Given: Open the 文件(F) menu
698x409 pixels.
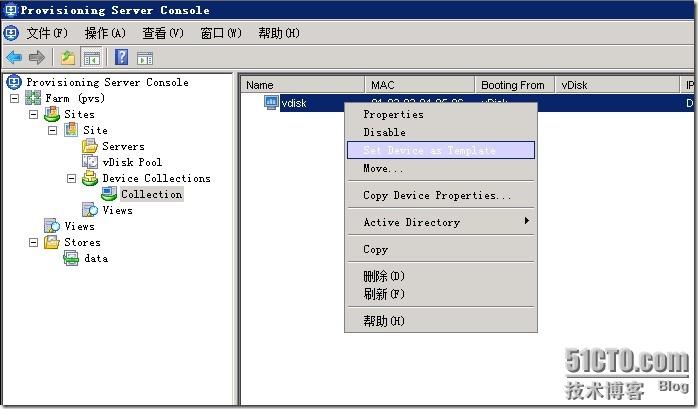Looking at the screenshot, I should [x=47, y=33].
